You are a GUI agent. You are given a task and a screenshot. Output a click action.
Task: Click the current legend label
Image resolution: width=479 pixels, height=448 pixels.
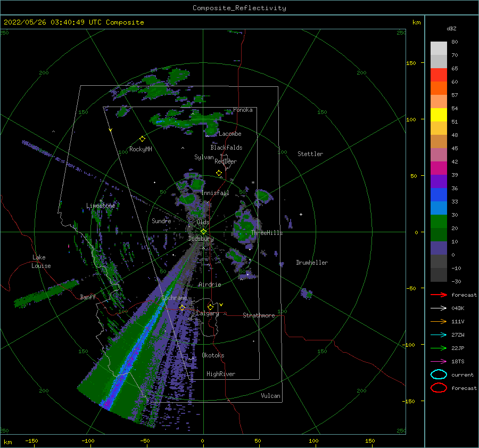463,374
